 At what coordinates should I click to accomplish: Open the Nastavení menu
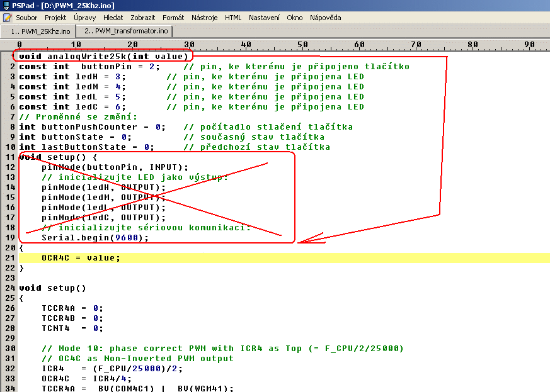264,18
